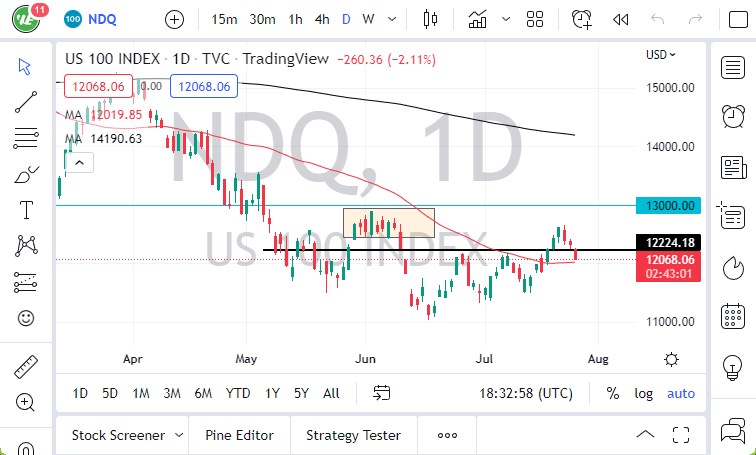The height and width of the screenshot is (455, 756).
Task: Set the date range to YTD
Action: pos(238,393)
